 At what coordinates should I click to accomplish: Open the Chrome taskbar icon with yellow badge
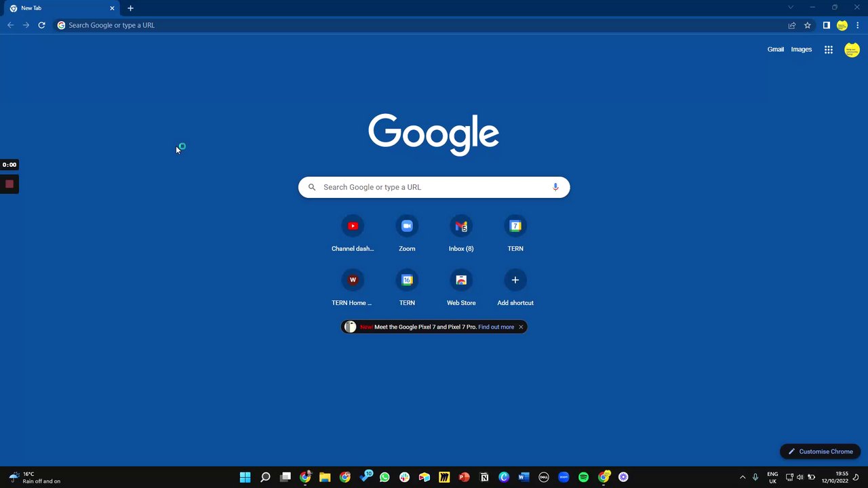click(x=604, y=477)
